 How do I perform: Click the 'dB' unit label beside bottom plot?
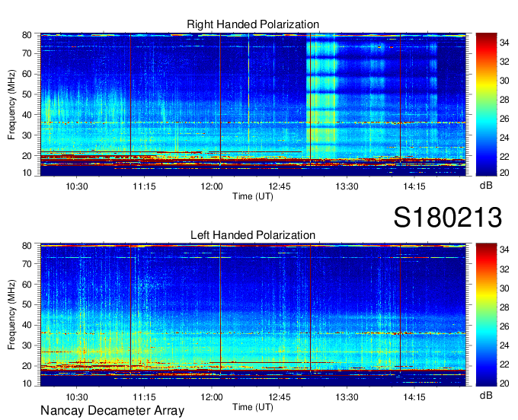(486, 395)
